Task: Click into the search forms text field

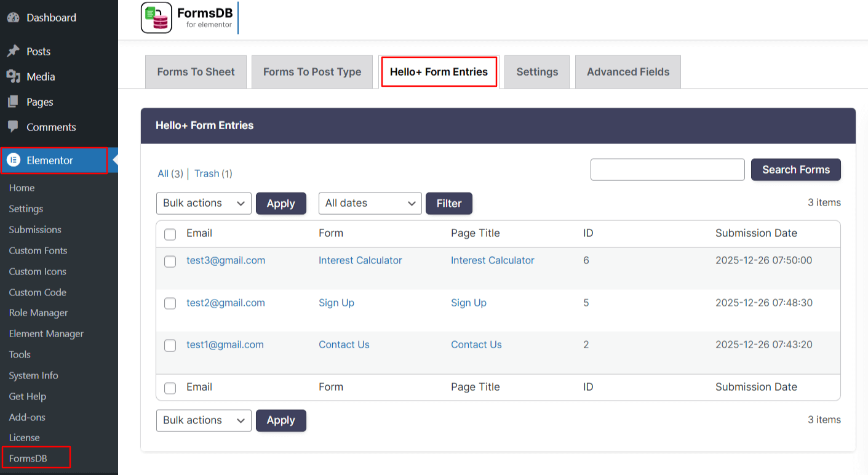Action: [x=667, y=170]
